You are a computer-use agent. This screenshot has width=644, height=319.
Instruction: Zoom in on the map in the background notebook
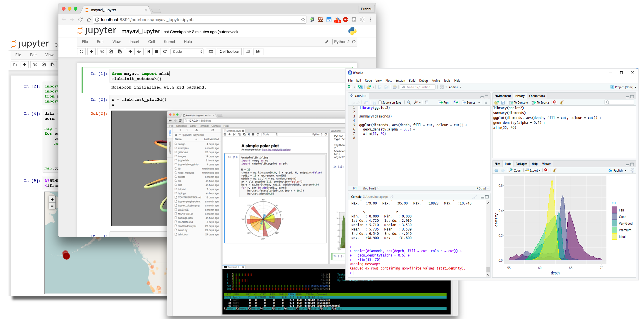[52, 199]
